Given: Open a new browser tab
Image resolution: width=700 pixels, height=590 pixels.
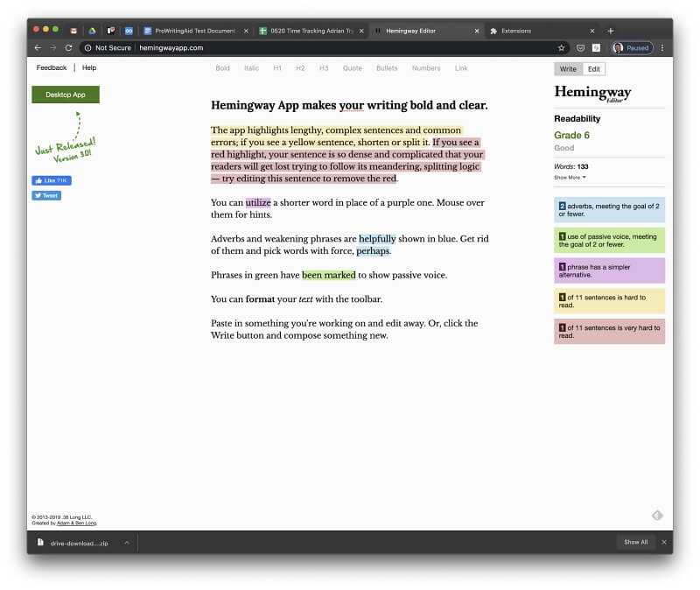Looking at the screenshot, I should tap(610, 31).
